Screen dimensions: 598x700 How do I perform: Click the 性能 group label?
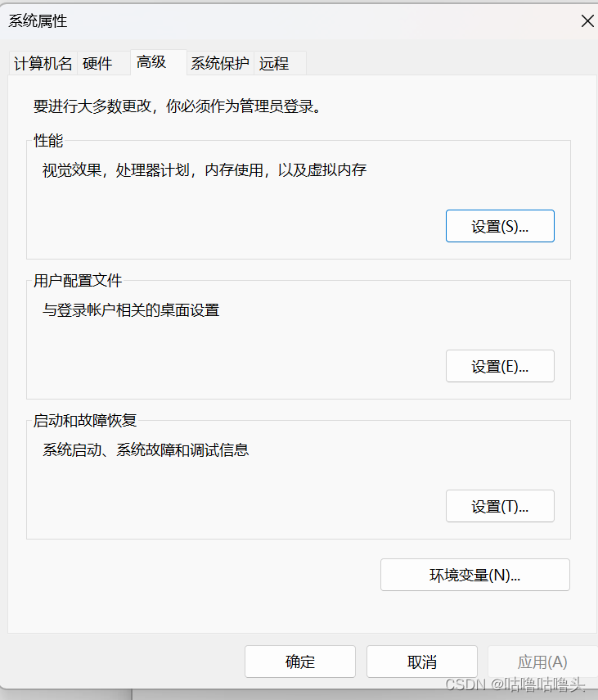[48, 141]
